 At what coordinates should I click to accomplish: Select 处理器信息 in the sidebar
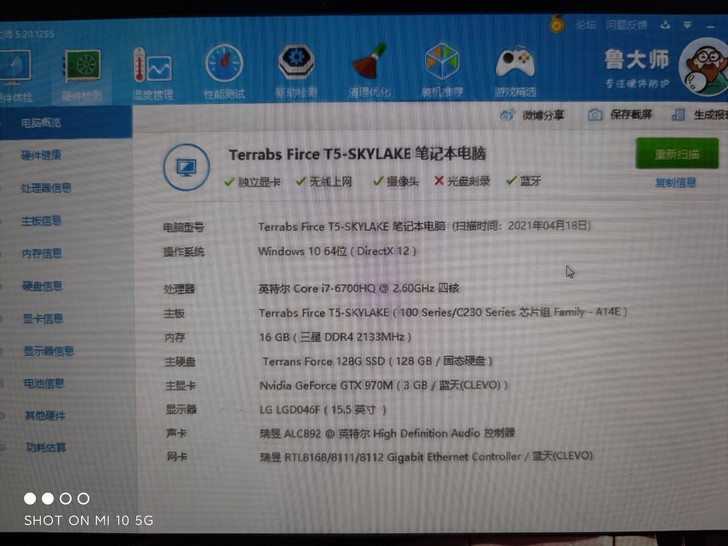(46, 188)
